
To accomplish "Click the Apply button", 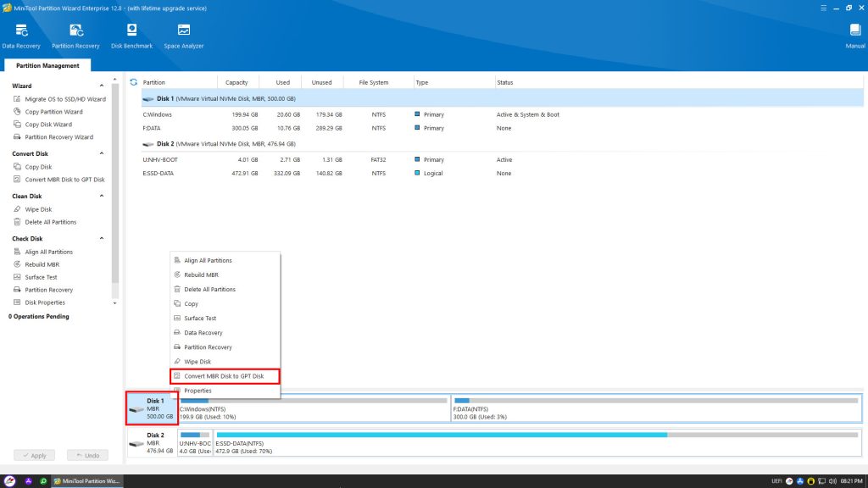I will coord(34,455).
